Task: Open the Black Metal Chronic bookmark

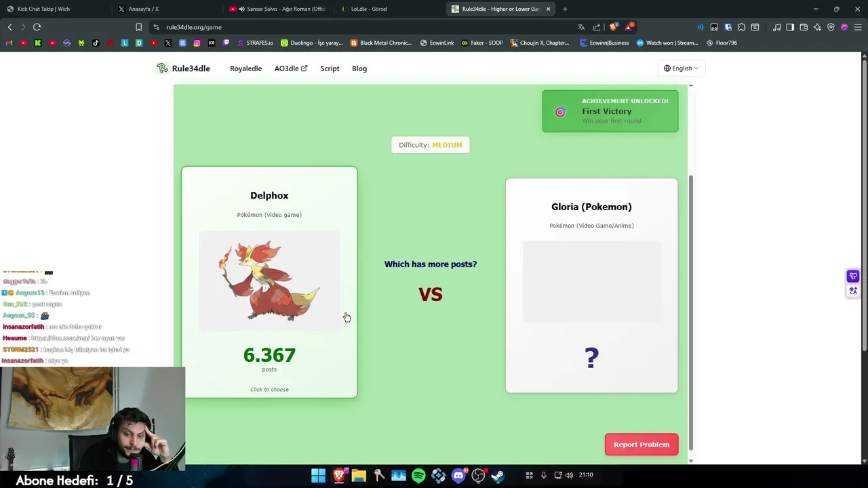Action: (381, 43)
